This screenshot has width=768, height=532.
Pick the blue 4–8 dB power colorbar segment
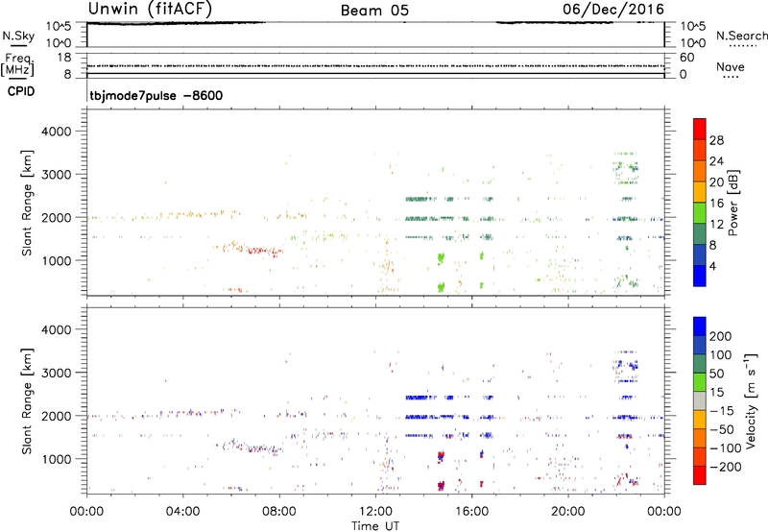700,254
